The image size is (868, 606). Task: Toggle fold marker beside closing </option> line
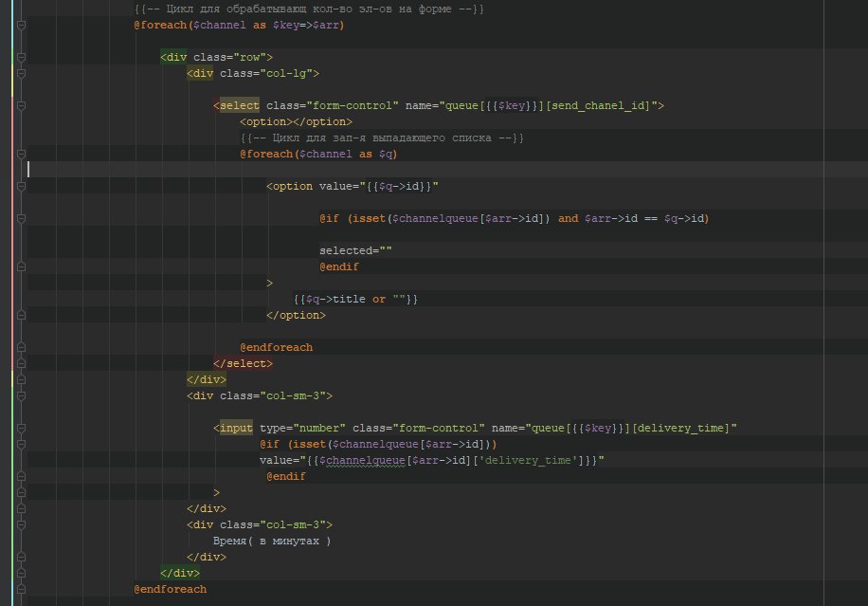(x=21, y=315)
